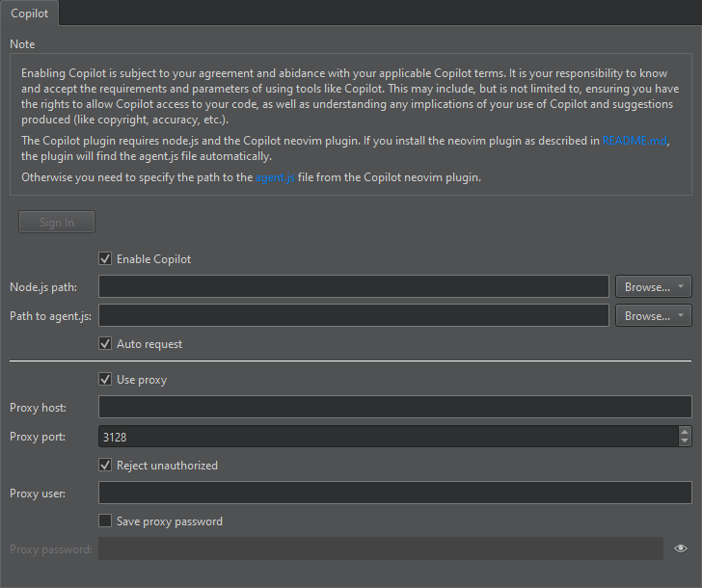Screen dimensions: 702x588
Task: Open the README.md link
Action: (634, 141)
